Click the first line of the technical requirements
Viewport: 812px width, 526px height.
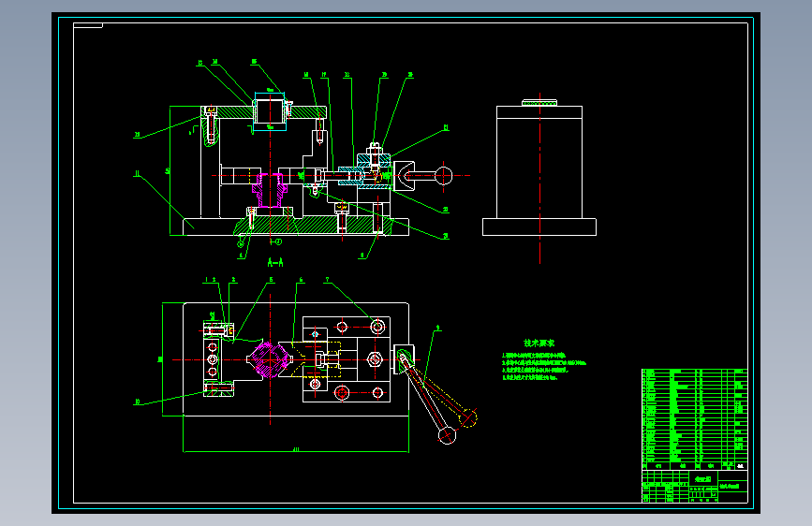point(534,355)
